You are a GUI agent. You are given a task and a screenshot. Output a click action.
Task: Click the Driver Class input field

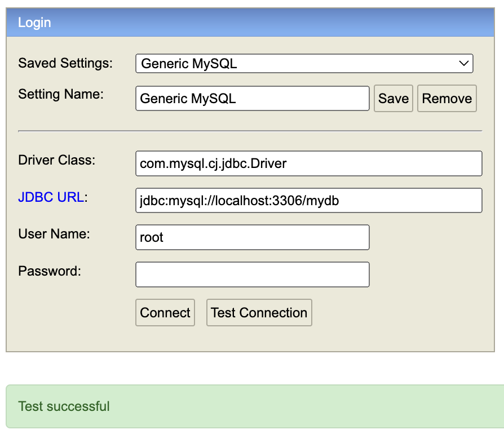308,163
